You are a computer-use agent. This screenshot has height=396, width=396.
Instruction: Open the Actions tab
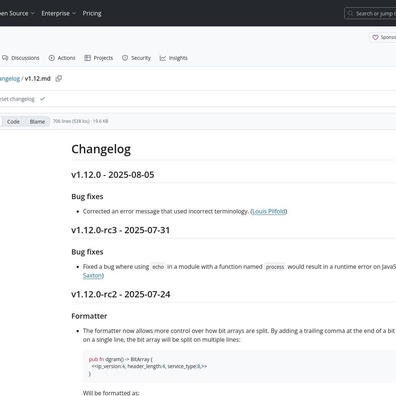(x=62, y=58)
